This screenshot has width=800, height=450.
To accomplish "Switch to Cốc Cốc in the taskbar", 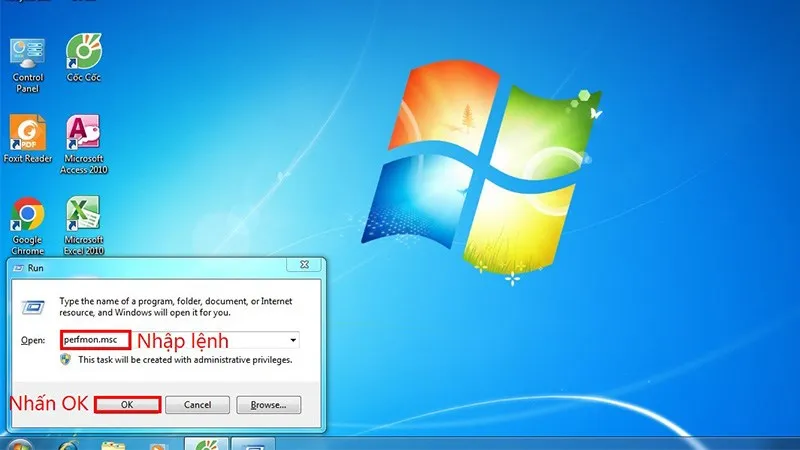I will [x=207, y=443].
